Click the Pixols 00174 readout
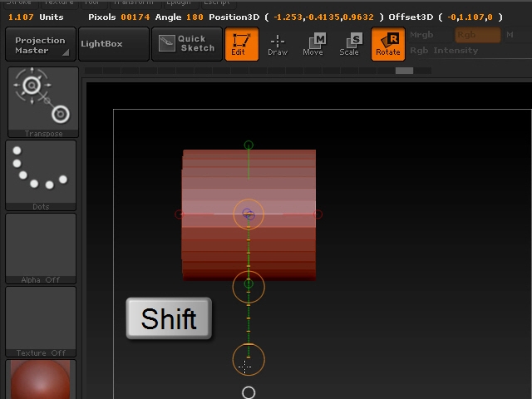 click(x=119, y=17)
